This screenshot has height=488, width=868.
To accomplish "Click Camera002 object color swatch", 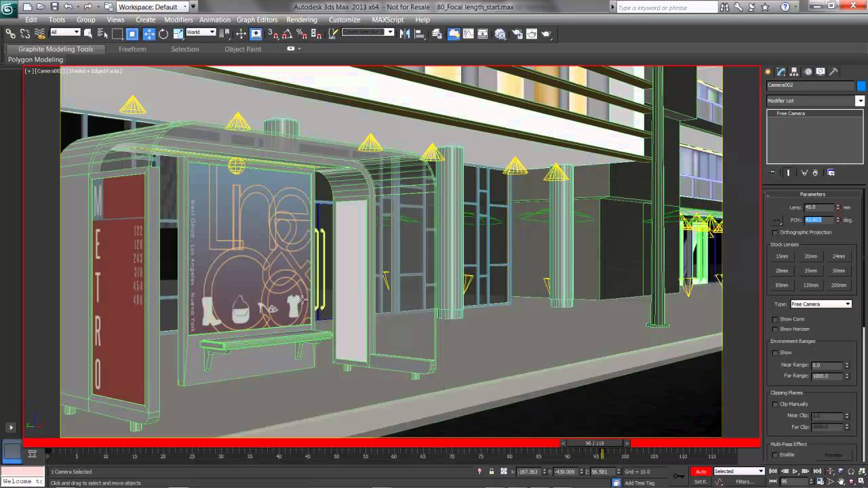I will point(861,85).
